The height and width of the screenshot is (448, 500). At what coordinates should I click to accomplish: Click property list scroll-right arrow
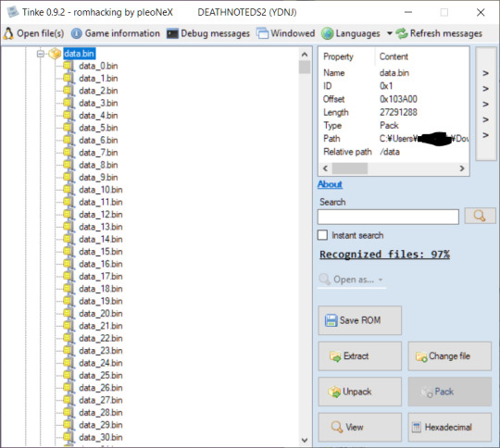462,168
